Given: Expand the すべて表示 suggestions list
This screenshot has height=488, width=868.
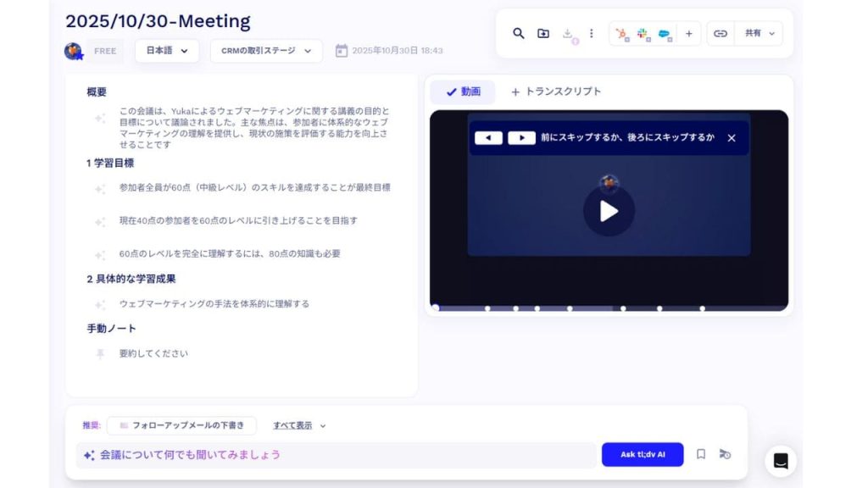Looking at the screenshot, I should coord(298,425).
